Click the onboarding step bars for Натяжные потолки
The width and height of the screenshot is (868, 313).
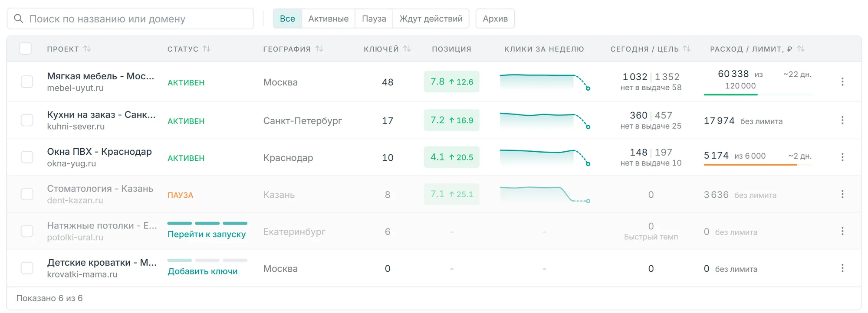click(x=207, y=223)
